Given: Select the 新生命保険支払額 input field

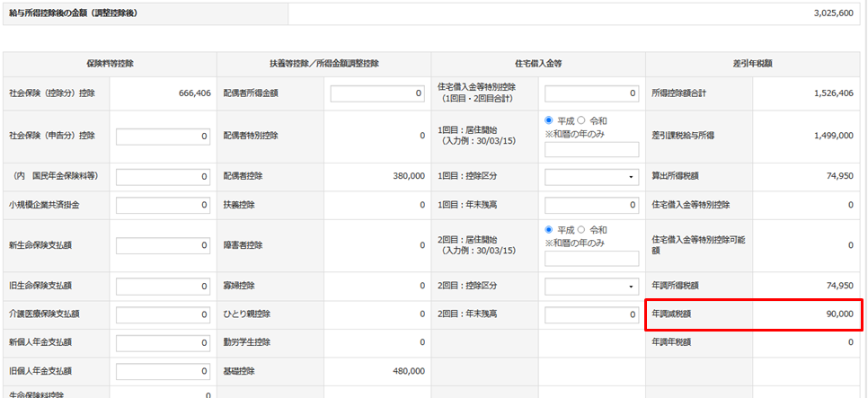Looking at the screenshot, I should (x=164, y=246).
